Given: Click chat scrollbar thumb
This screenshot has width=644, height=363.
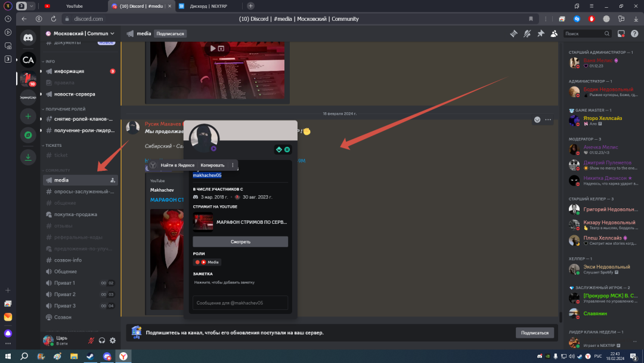Looking at the screenshot, I should 560,316.
